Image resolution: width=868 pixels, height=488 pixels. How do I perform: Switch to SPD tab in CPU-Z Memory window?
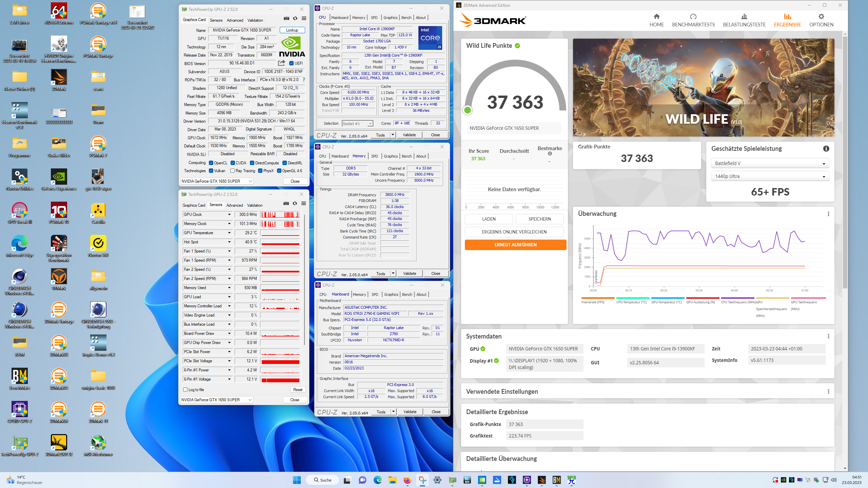pyautogui.click(x=374, y=156)
